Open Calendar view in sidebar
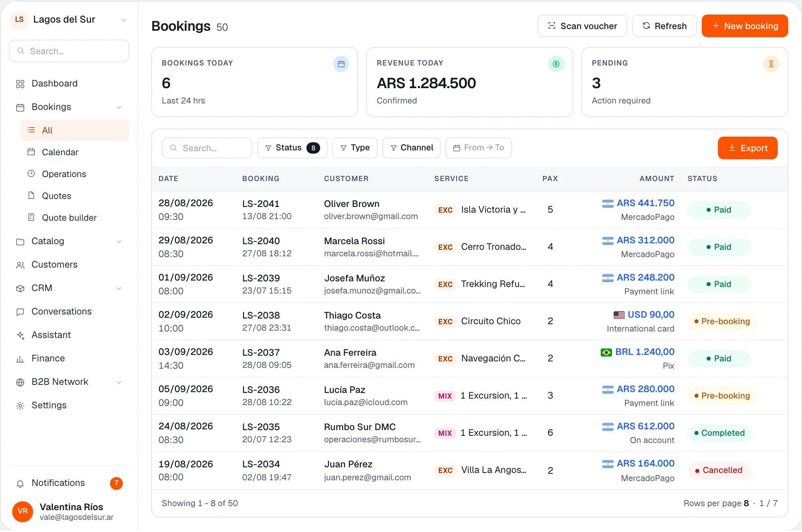This screenshot has height=532, width=802. click(x=75, y=152)
